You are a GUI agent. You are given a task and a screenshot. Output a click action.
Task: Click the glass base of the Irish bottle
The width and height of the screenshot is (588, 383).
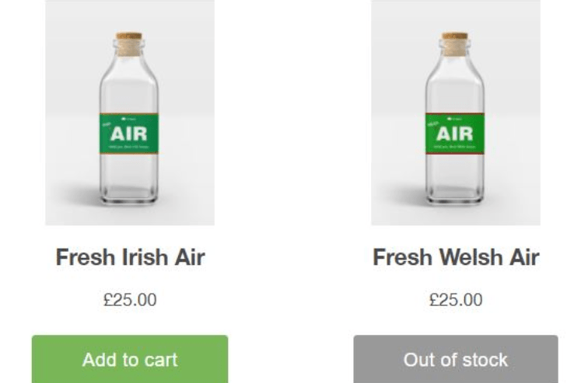coord(129,189)
